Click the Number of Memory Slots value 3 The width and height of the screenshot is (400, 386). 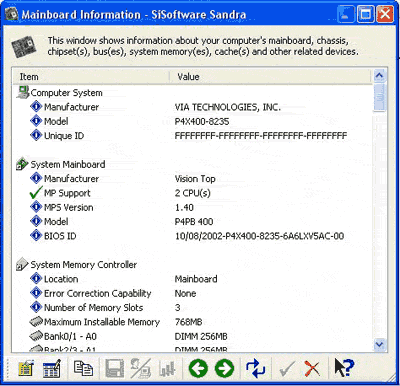point(178,308)
